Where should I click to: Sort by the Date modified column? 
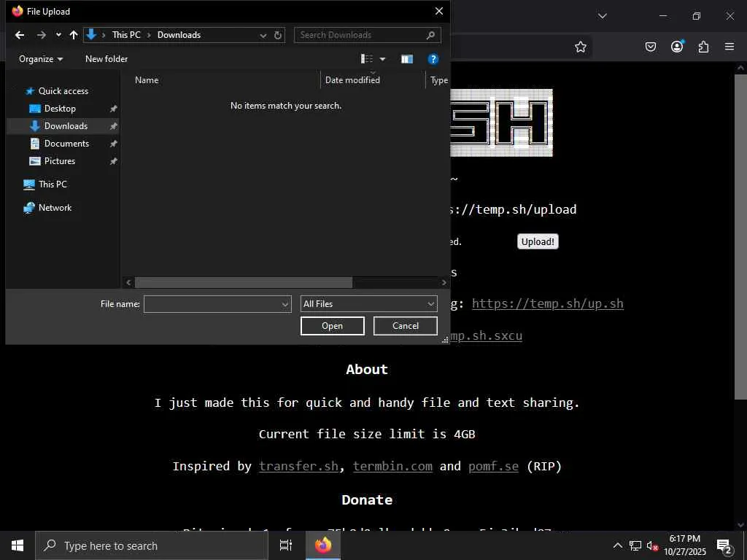(352, 80)
